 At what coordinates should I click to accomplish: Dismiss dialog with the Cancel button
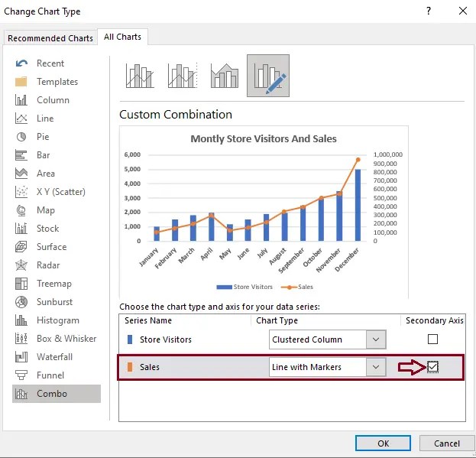coord(447,443)
